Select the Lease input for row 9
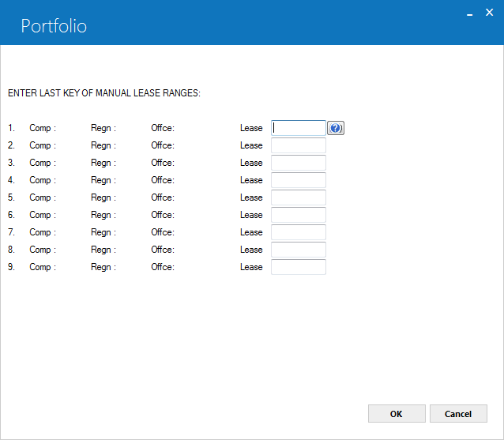This screenshot has width=504, height=440. [299, 267]
